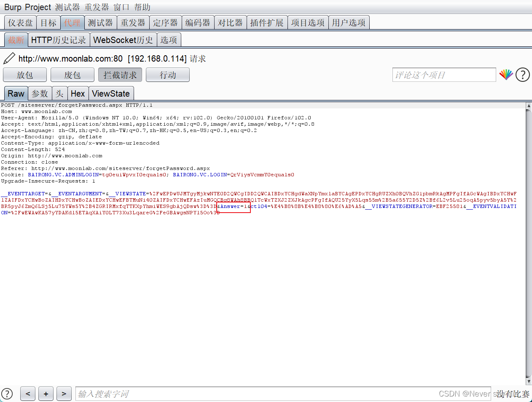Go to next search match
The height and width of the screenshot is (402, 532).
point(64,394)
